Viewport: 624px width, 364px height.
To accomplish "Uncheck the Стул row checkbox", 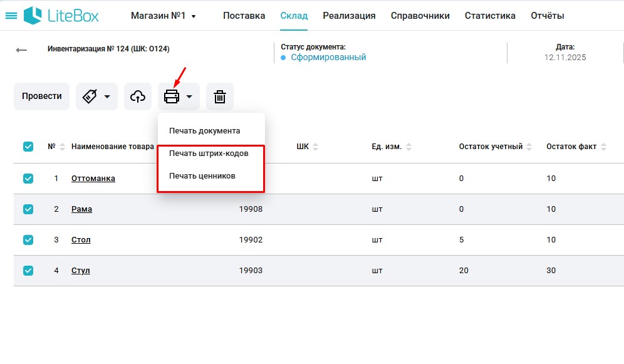I will 28,271.
